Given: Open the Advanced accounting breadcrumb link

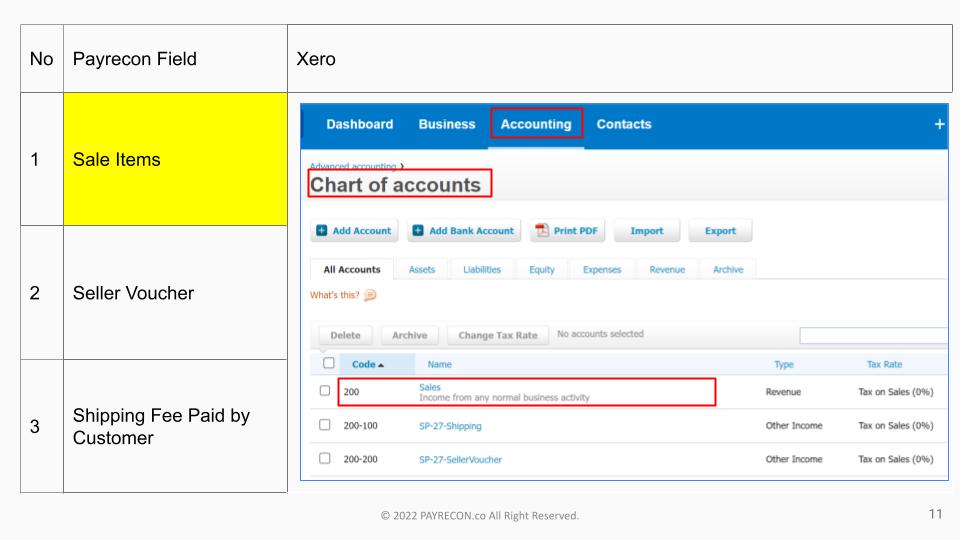Looking at the screenshot, I should (353, 166).
